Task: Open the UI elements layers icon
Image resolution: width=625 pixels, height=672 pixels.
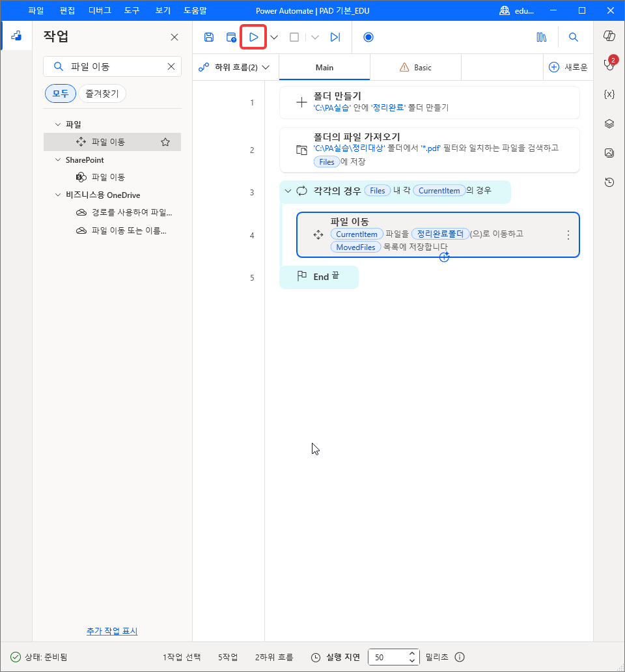Action: pyautogui.click(x=609, y=124)
